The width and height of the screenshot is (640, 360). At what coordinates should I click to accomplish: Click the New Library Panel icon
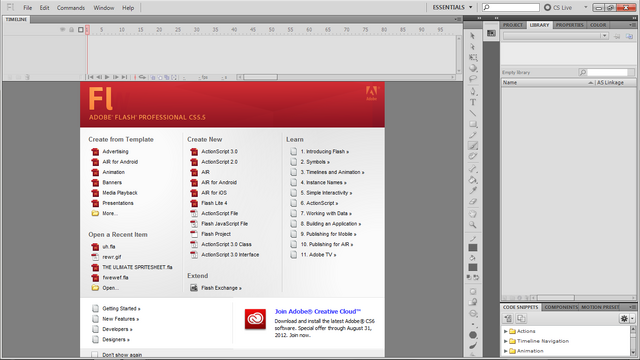point(629,36)
